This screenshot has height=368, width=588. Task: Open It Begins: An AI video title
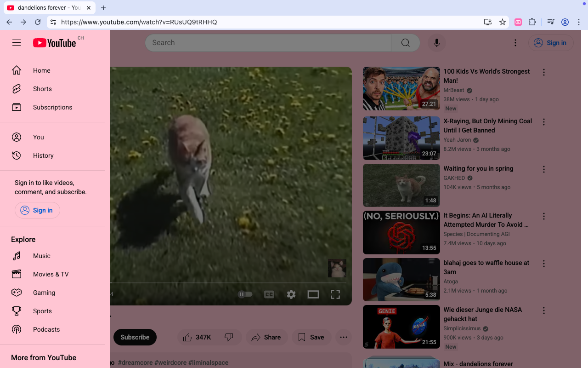[x=486, y=220]
